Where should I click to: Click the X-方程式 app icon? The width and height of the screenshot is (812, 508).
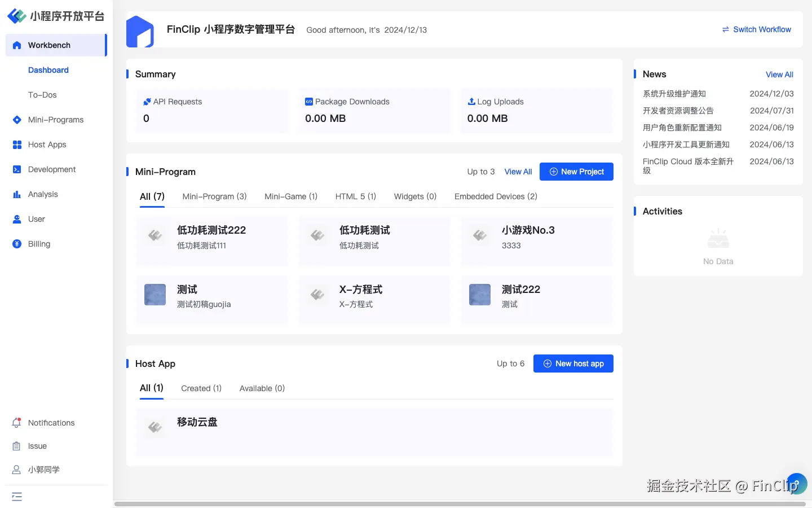(x=317, y=295)
